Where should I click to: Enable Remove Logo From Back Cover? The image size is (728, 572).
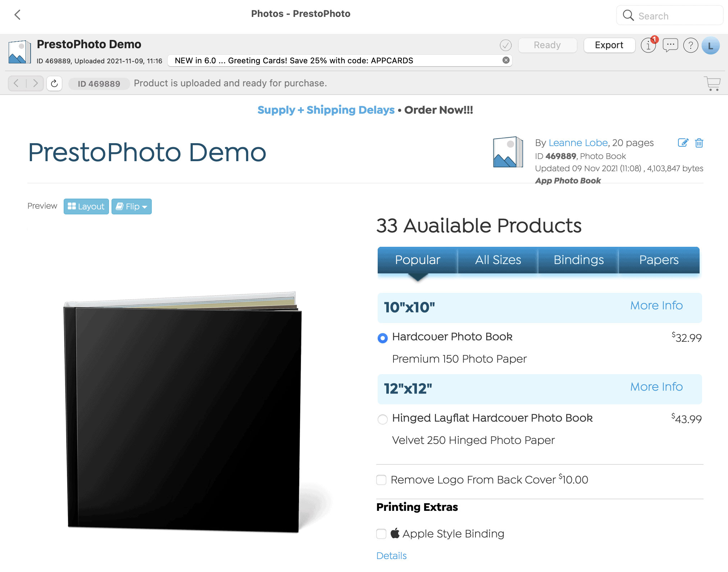[x=381, y=480]
